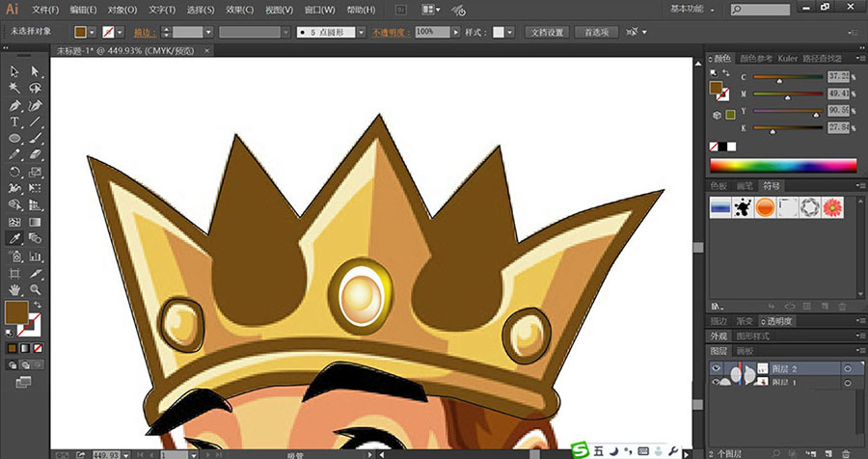This screenshot has height=459, width=868.
Task: Open the 样式 graphic style dropdown
Action: [x=510, y=32]
